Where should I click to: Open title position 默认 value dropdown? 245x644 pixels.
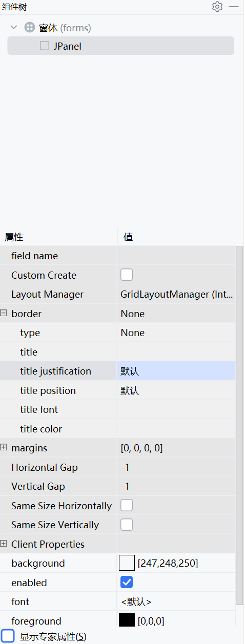point(176,390)
